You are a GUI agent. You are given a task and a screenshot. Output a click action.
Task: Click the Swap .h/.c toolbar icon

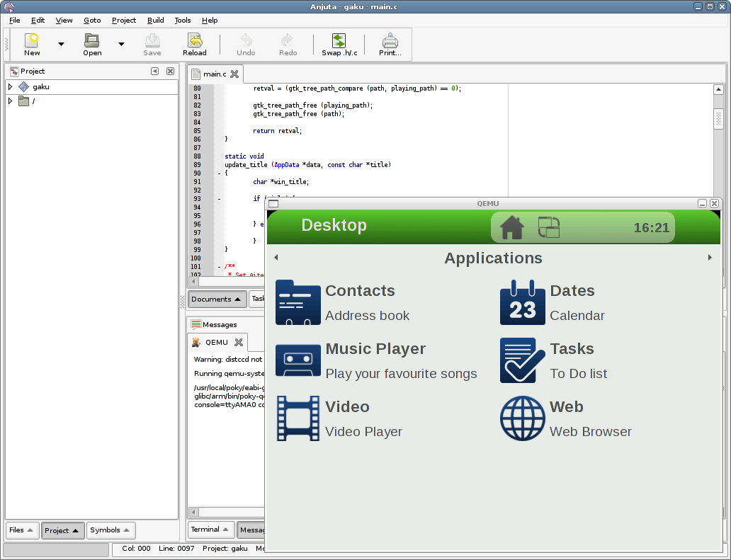(339, 45)
